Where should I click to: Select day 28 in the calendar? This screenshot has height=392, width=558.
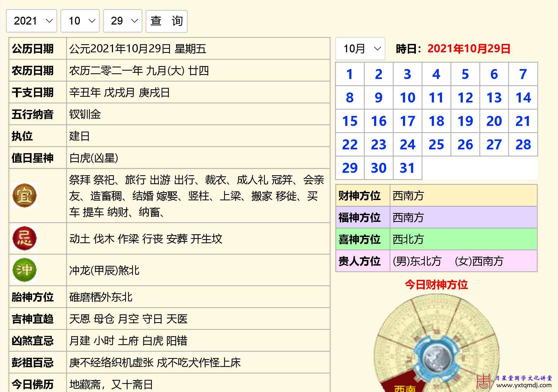(x=523, y=145)
